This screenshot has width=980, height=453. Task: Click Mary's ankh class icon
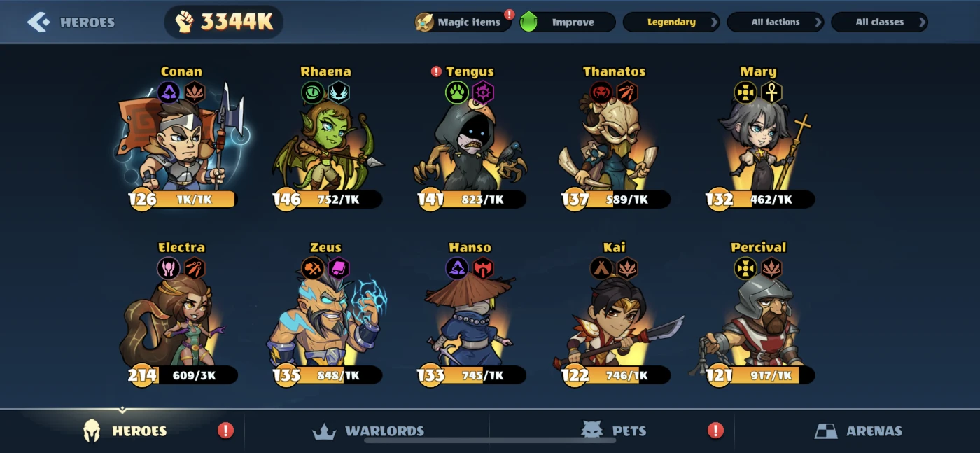point(771,92)
